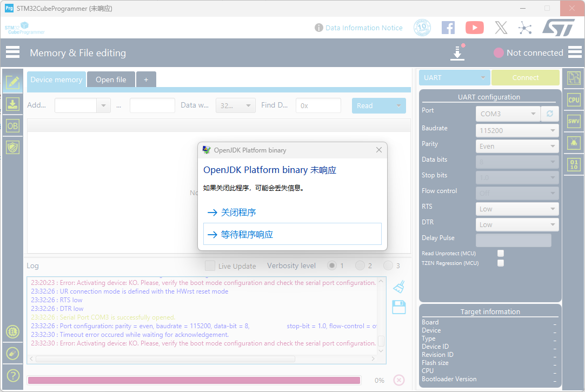Open the Facebook icon
This screenshot has width=585, height=392.
coord(448,28)
